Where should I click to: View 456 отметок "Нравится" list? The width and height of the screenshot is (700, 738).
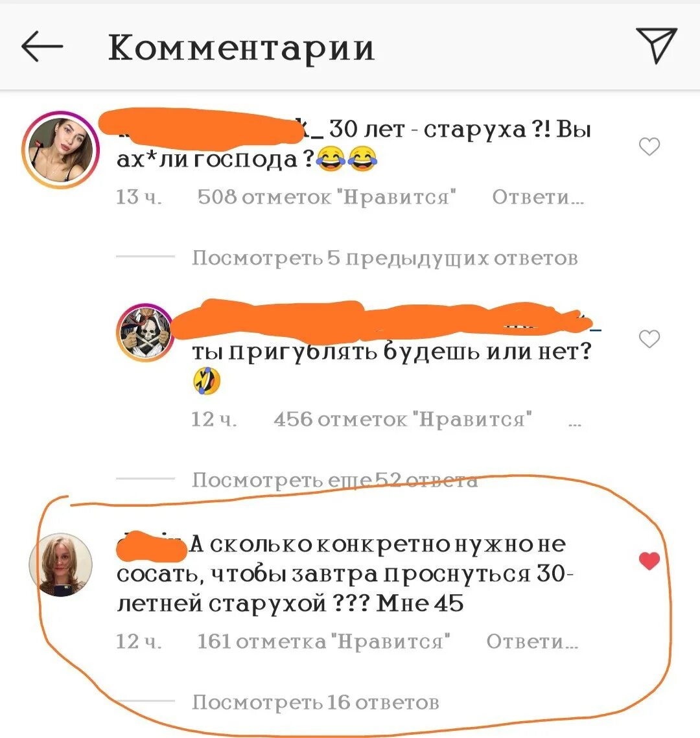coord(403,419)
